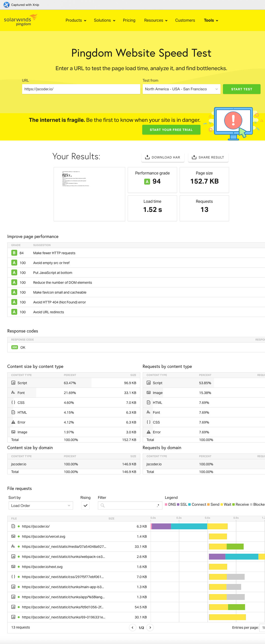The image size is (265, 644).
Task: Click the app/%5Blang chunk request row
Action: pyautogui.click(x=136, y=597)
